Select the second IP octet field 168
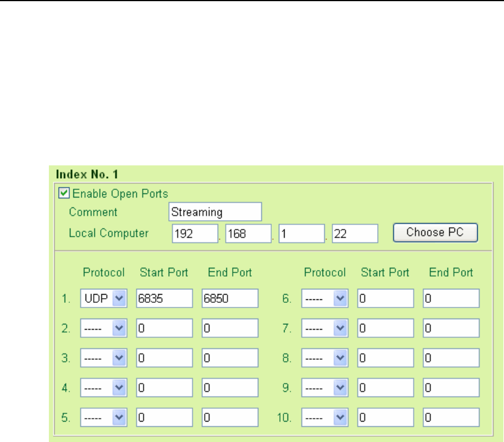Viewport: 504px width, 442px height. coord(248,234)
